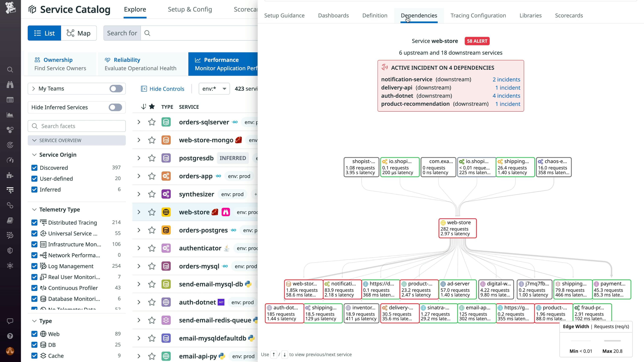Open the env:* environment dropdown
The width and height of the screenshot is (644, 362).
(x=214, y=88)
